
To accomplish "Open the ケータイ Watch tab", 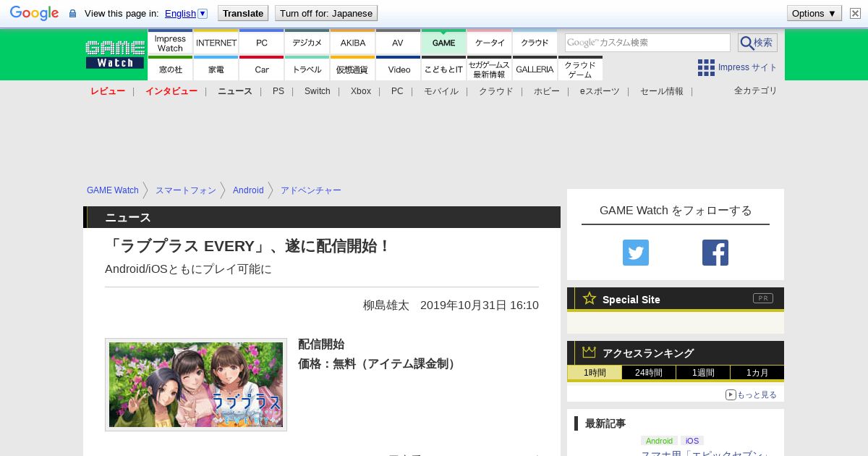I will (x=490, y=42).
